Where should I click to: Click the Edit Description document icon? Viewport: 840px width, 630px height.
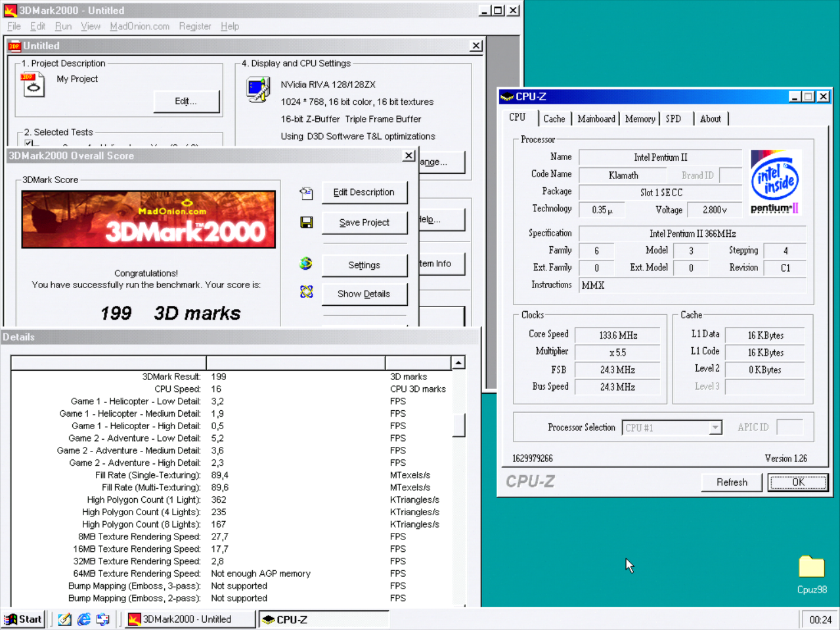(306, 193)
